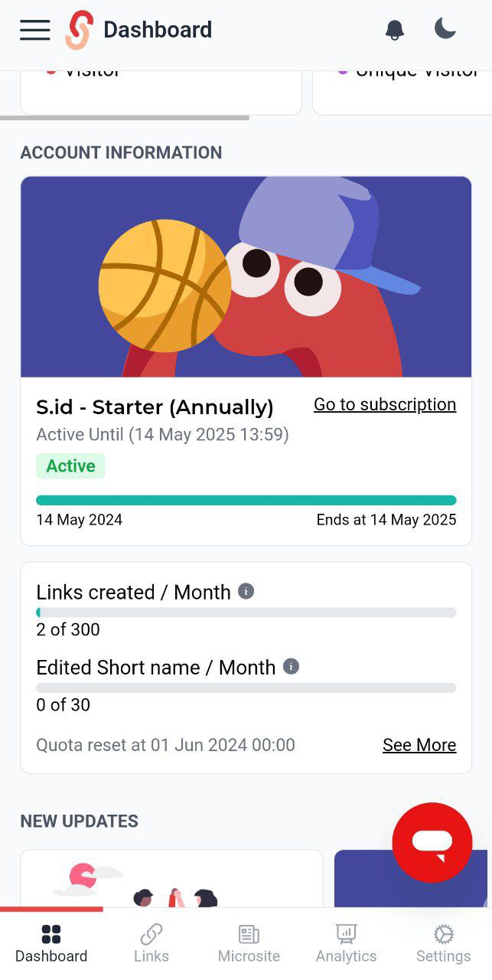Viewport: 492px width, 980px height.
Task: Click the basketball mascot banner image
Action: pyautogui.click(x=246, y=277)
